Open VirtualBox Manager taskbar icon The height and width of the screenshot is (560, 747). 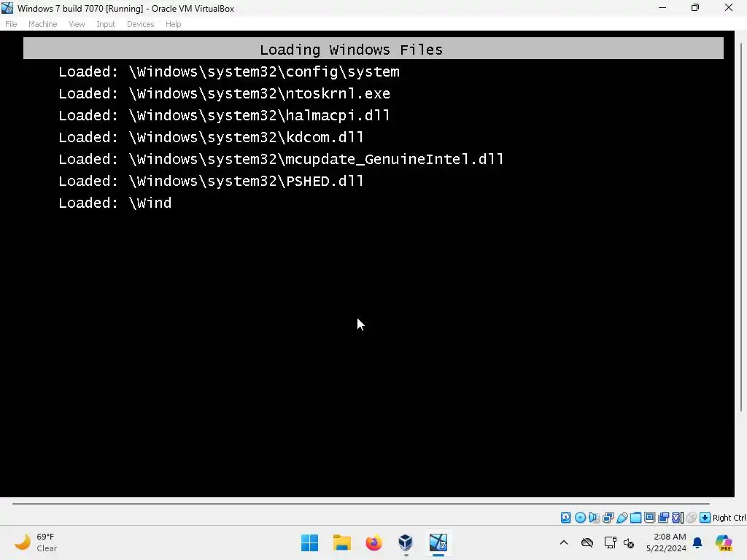pyautogui.click(x=406, y=542)
